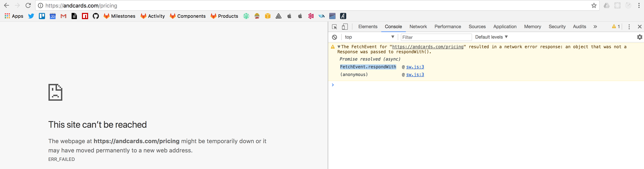Switch to the Application tab

tap(505, 27)
